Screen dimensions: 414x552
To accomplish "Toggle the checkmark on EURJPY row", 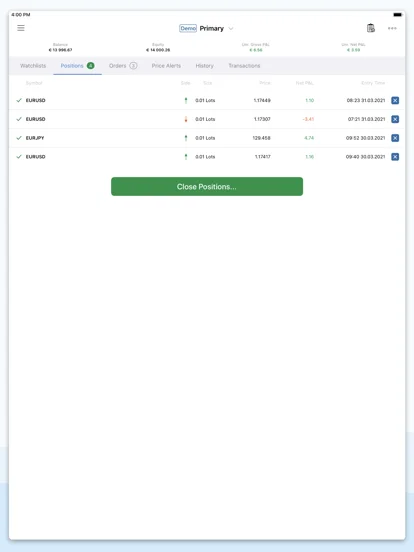I will pyautogui.click(x=19, y=138).
